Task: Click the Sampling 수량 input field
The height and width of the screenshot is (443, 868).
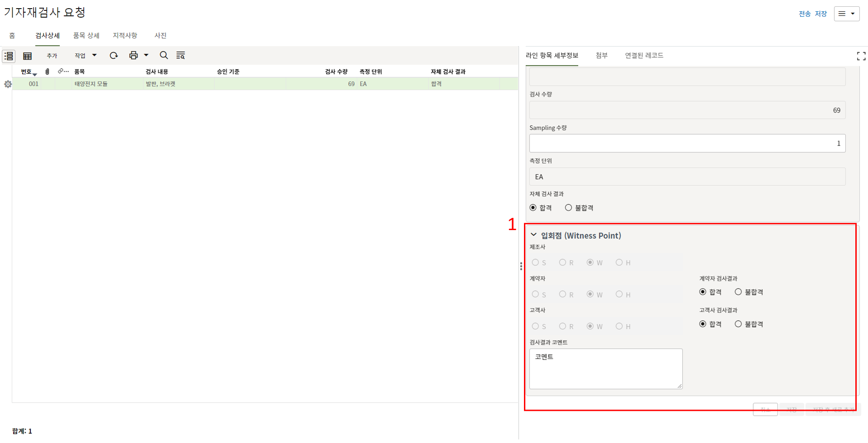Action: [x=687, y=143]
